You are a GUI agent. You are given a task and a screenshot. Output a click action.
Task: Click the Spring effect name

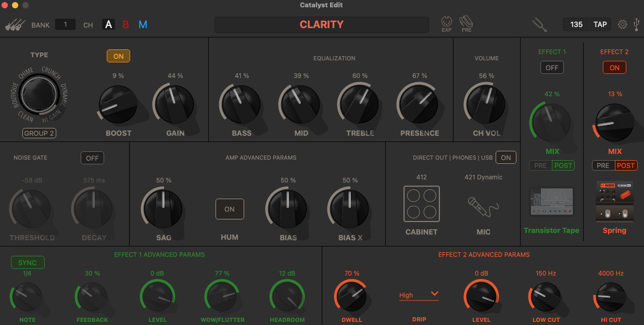click(x=614, y=230)
